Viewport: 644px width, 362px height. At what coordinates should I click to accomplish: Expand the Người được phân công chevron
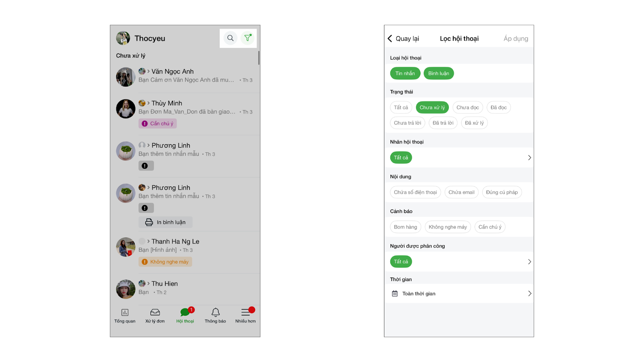529,262
